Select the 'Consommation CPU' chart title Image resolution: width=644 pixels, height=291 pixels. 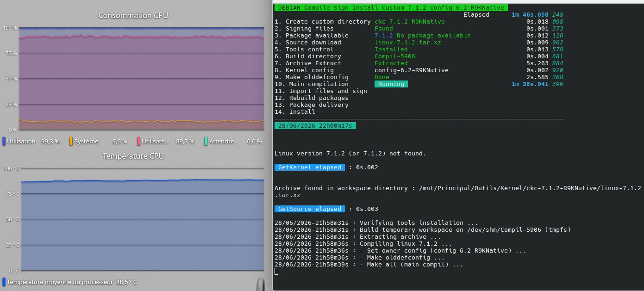click(x=133, y=15)
